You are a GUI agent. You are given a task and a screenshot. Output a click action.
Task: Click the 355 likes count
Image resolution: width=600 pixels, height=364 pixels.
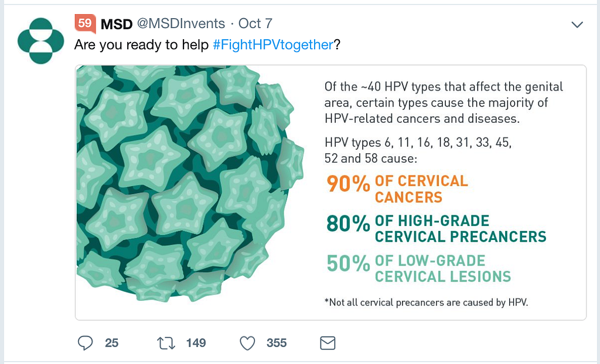(277, 343)
